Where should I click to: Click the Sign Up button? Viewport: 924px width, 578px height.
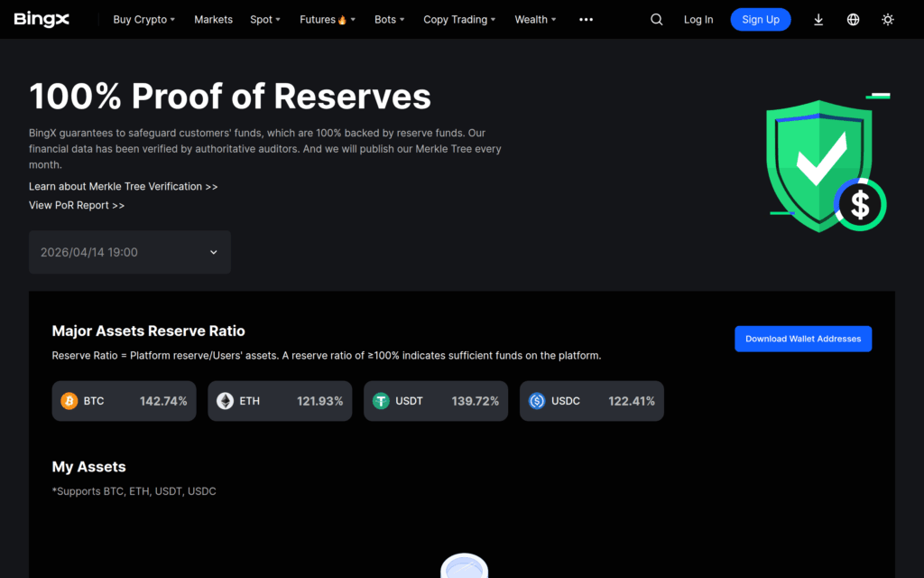(760, 20)
